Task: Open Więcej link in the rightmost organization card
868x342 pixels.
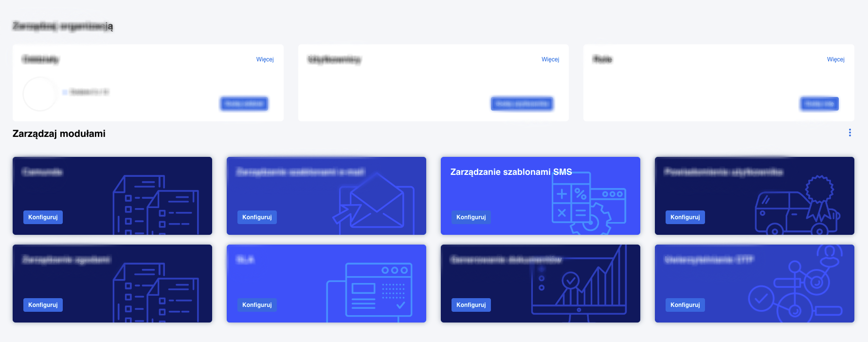Action: click(x=835, y=59)
